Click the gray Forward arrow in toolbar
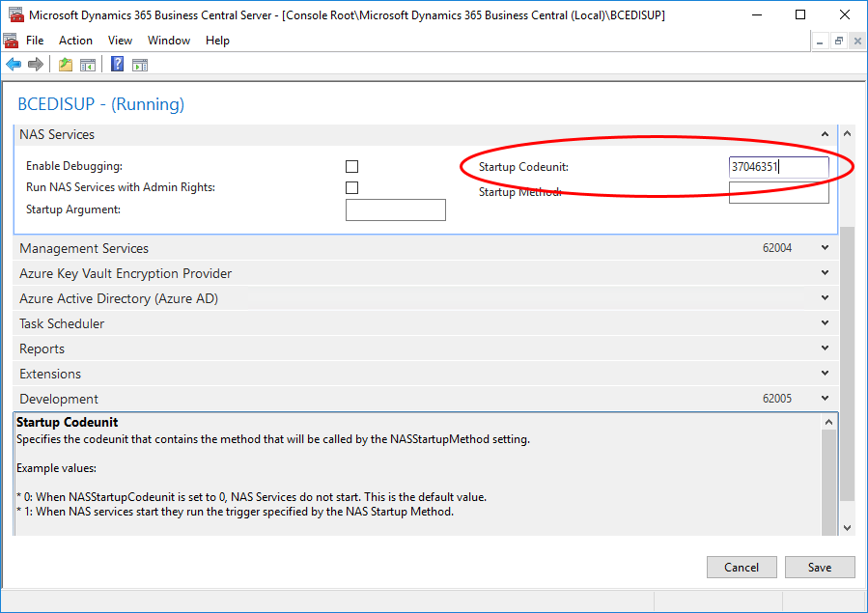The image size is (868, 613). pos(36,65)
